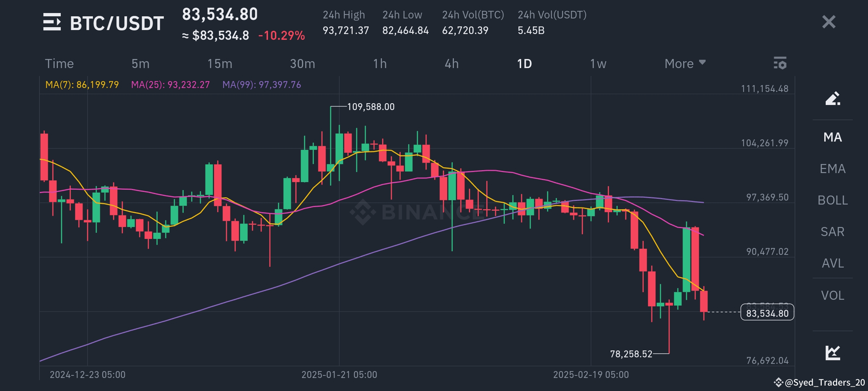Enable Bollinger Bands (BOLL) indicator
Screen dimensions: 868x391
(x=833, y=200)
